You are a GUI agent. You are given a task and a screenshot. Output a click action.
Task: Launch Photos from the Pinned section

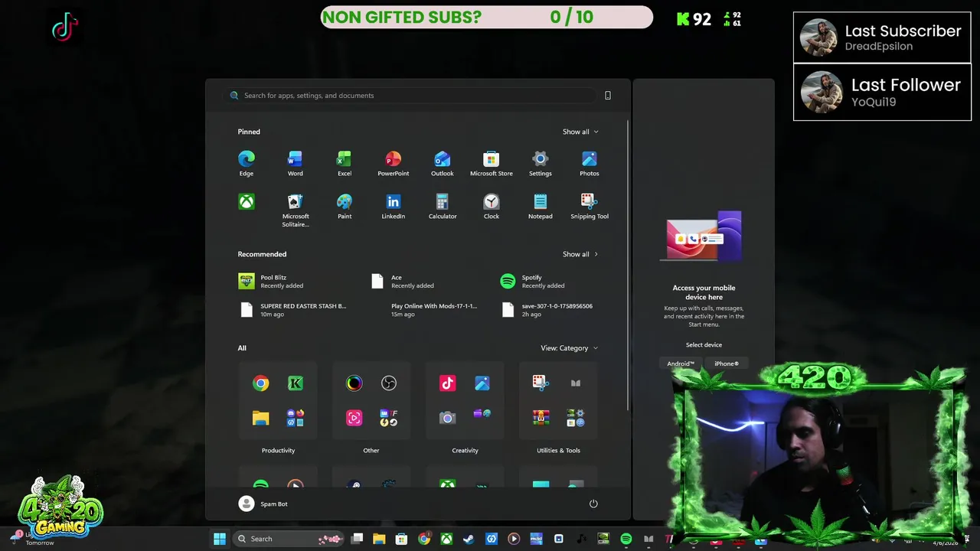coord(589,163)
